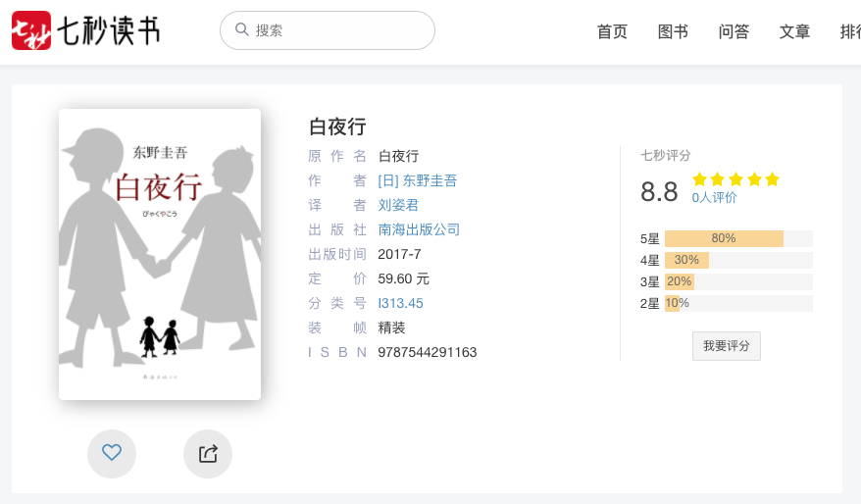The height and width of the screenshot is (504, 861).
Task: Click the 七秒评分 label
Action: (666, 155)
